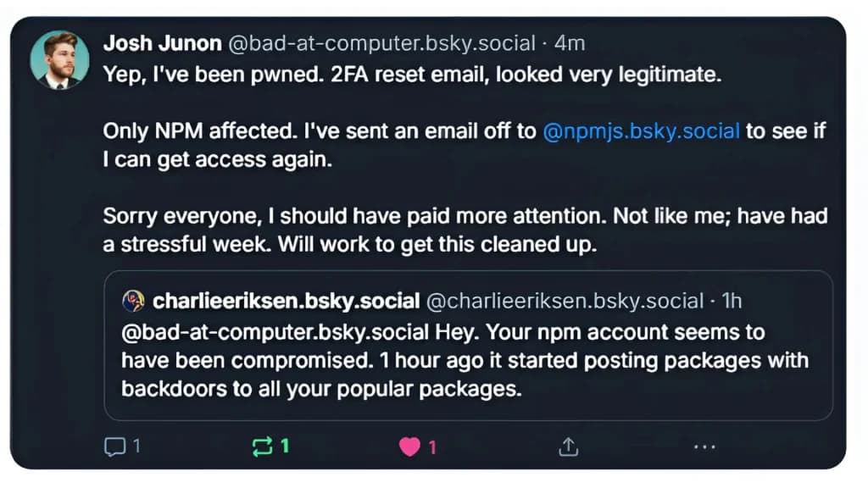Click the Josh Junon display name
The height and width of the screenshot is (488, 868).
point(162,43)
